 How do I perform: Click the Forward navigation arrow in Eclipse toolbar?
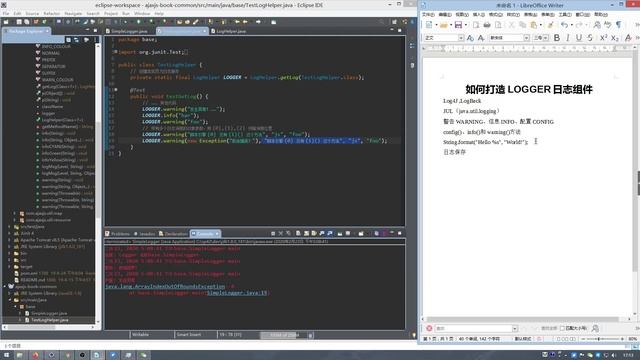tap(258, 22)
